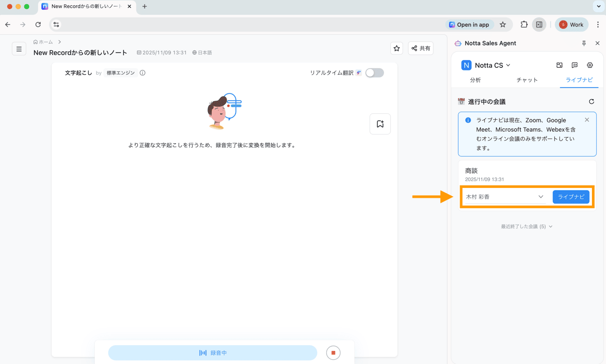Pin the Notta Sales Agent panel

(x=584, y=43)
